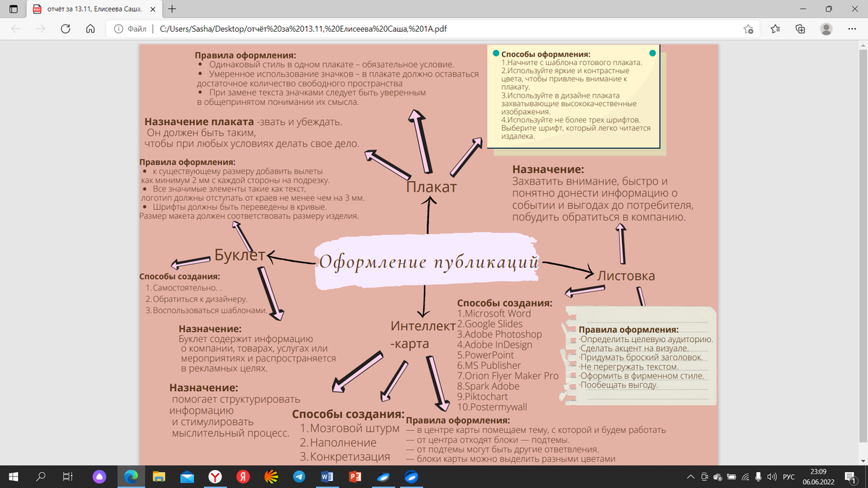Image resolution: width=868 pixels, height=488 pixels.
Task: Open the Mail app from the taskbar
Action: coord(188,478)
